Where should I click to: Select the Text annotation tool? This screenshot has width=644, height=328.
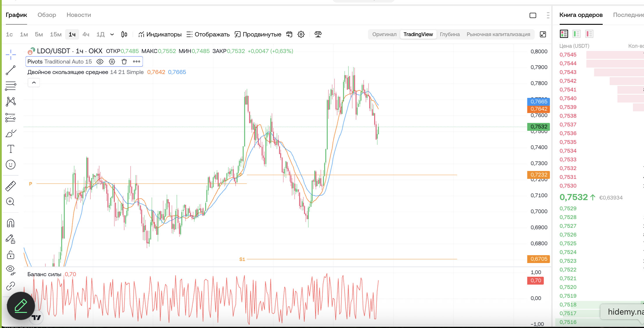pos(11,149)
